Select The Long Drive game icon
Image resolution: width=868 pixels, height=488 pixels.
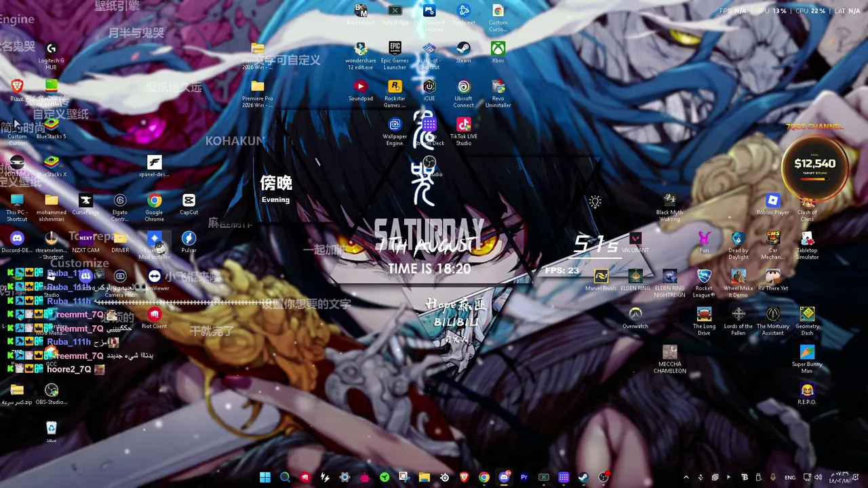(x=704, y=321)
